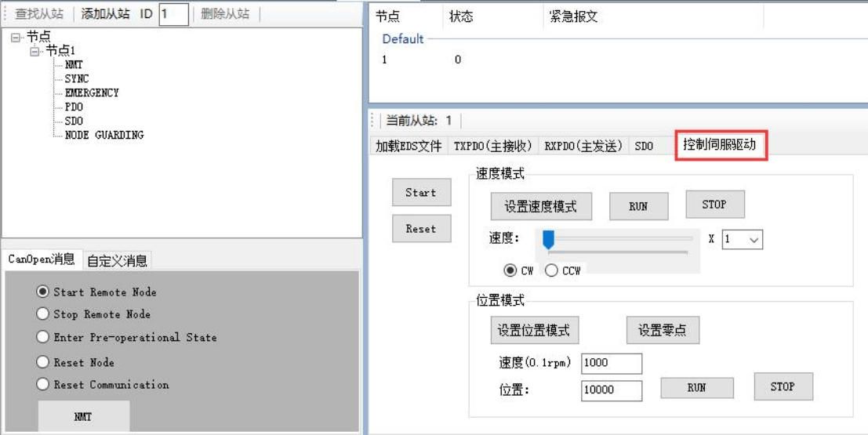Select Enter Pre-operational State option
Screen dimensions: 868x435
[42, 337]
